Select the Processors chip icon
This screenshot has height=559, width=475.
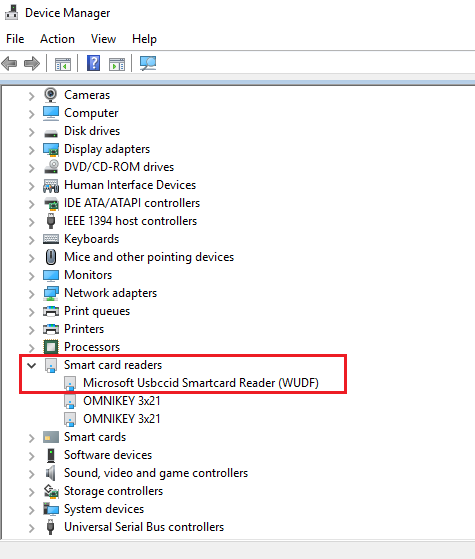(x=51, y=347)
